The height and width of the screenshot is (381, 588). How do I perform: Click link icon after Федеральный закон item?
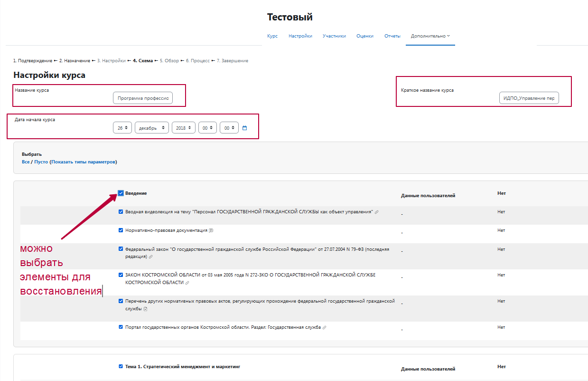tap(151, 257)
